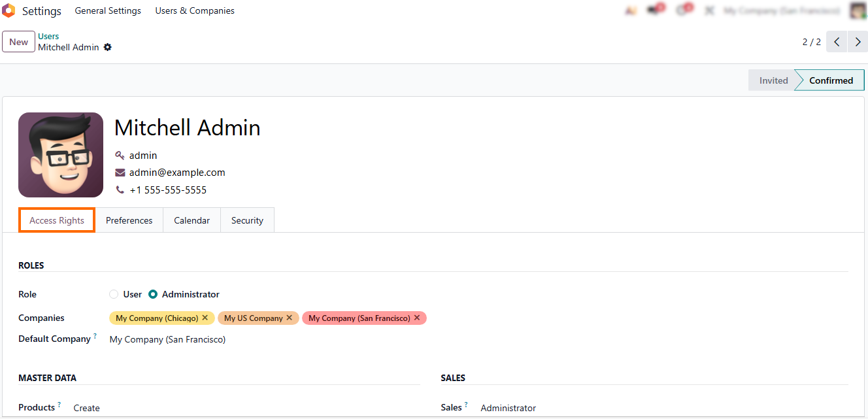Click the Products field help question mark
The height and width of the screenshot is (419, 868).
click(59, 405)
